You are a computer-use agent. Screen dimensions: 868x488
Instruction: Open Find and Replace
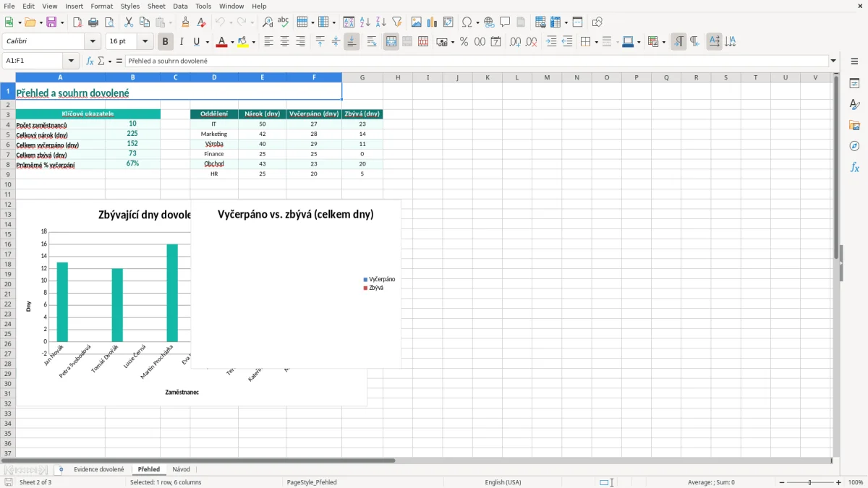click(x=268, y=22)
